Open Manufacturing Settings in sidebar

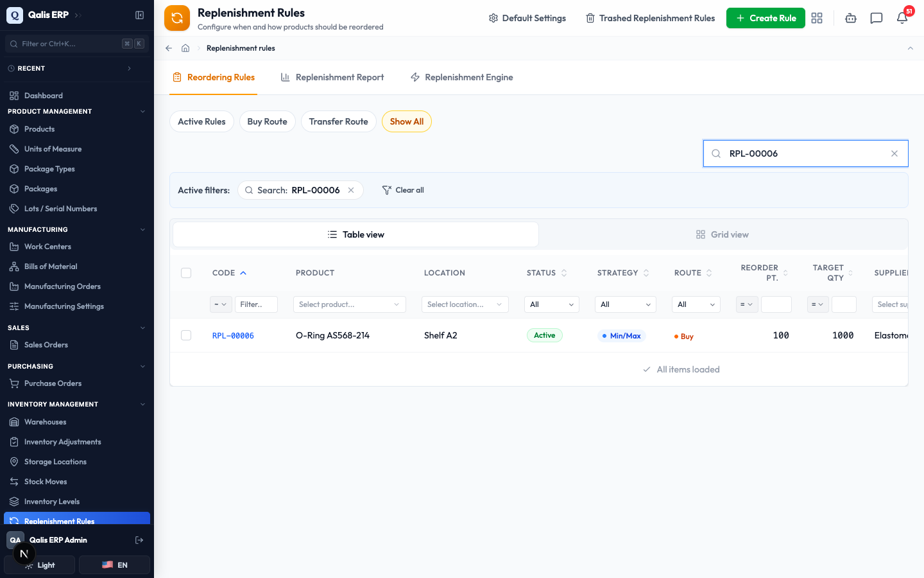tap(77, 306)
